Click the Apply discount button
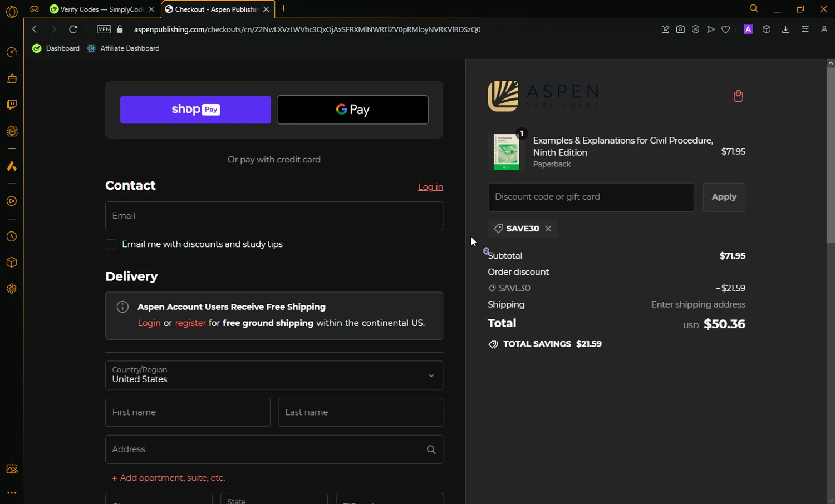 (x=724, y=197)
